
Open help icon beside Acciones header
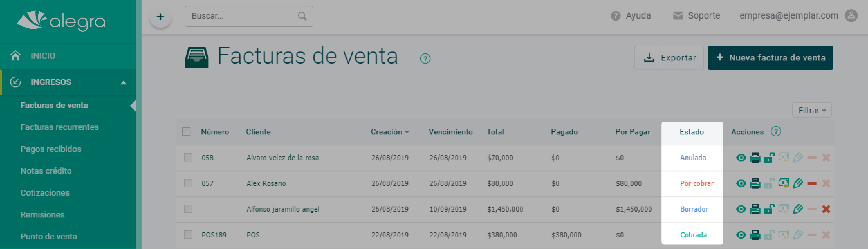[776, 131]
